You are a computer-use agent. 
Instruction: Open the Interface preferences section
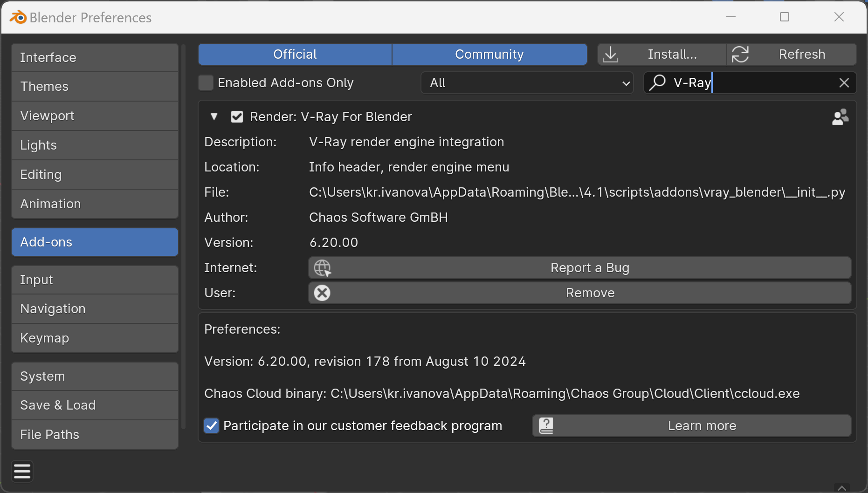point(95,58)
